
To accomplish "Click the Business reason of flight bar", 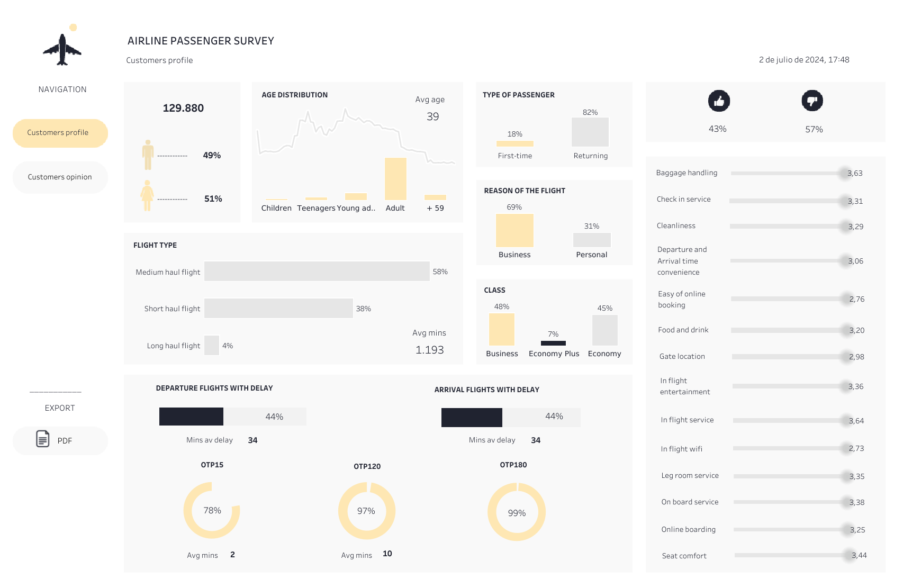I will tap(514, 231).
